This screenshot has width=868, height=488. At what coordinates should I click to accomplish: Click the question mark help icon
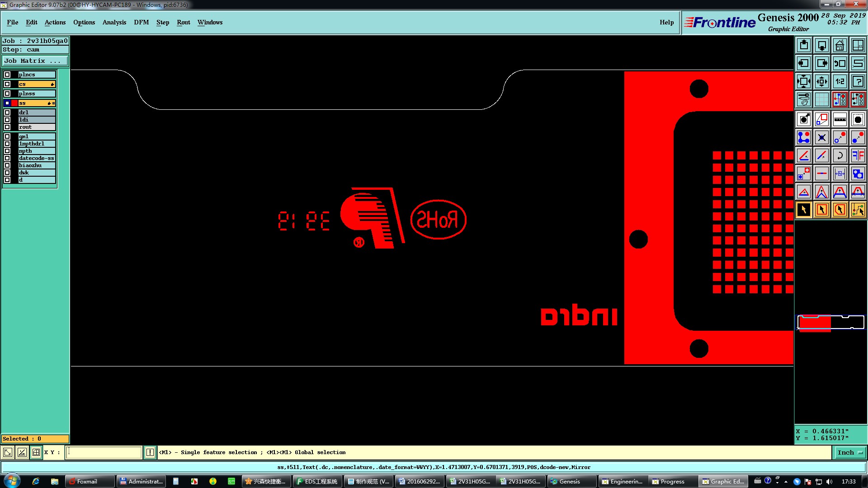tap(858, 81)
